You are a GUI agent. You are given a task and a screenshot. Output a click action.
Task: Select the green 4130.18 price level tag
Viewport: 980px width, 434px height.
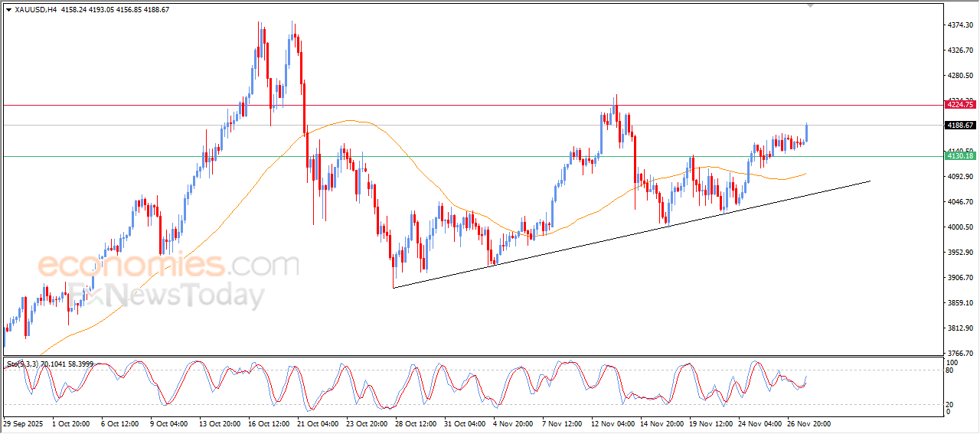[959, 156]
